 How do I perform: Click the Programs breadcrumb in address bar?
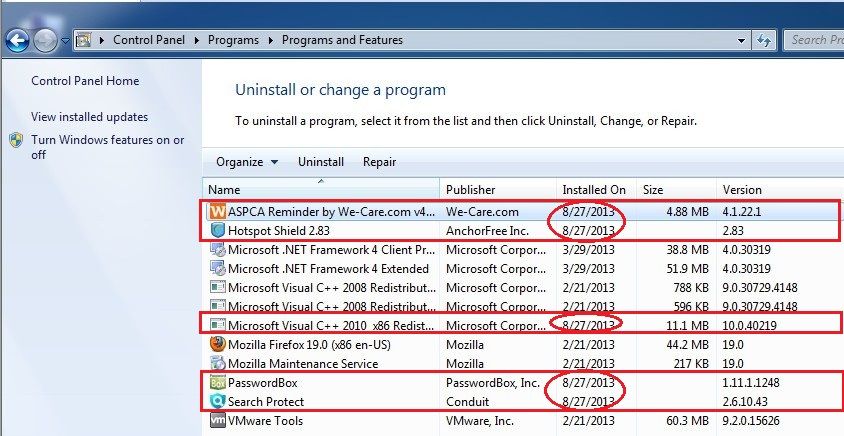click(x=233, y=40)
